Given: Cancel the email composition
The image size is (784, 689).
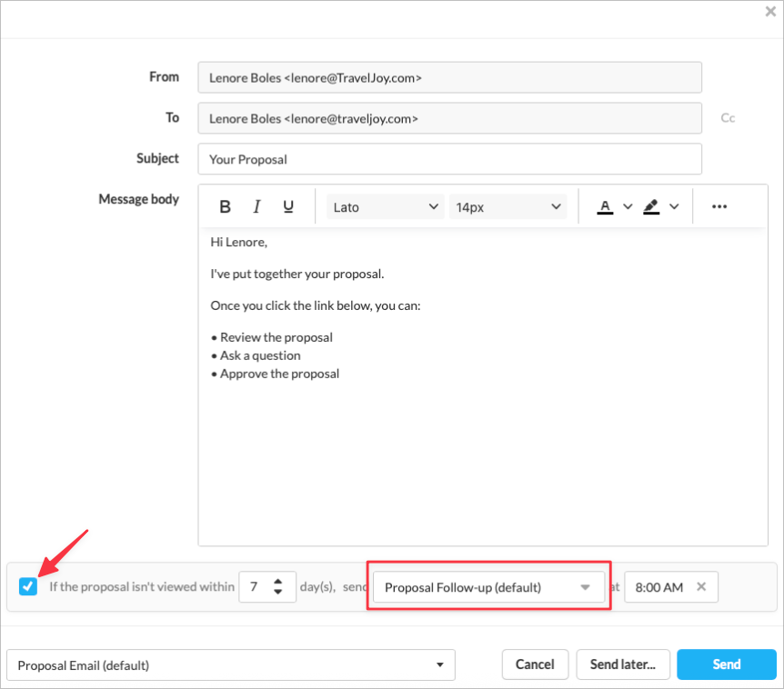Looking at the screenshot, I should [535, 664].
